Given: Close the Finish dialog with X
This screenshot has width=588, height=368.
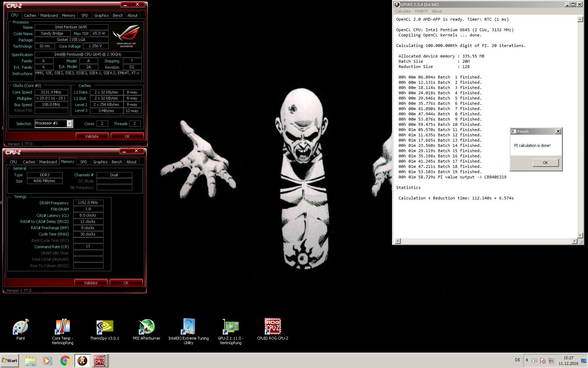Looking at the screenshot, I should tap(558, 131).
